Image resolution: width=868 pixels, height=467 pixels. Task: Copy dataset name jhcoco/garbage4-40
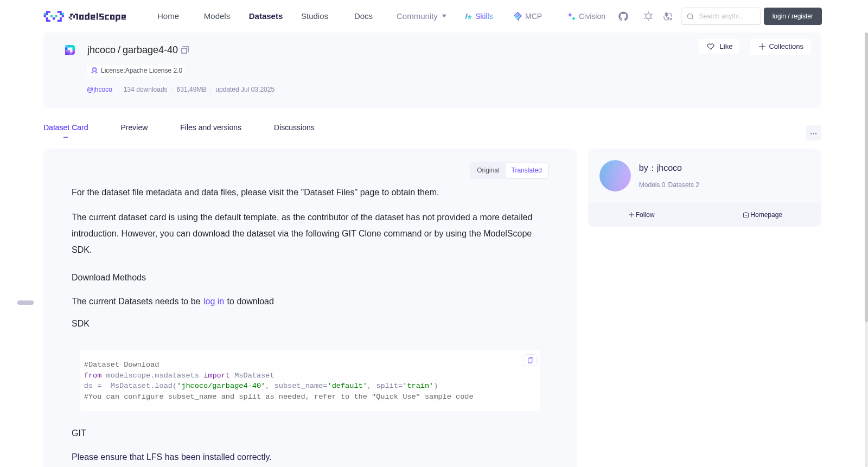coord(185,50)
